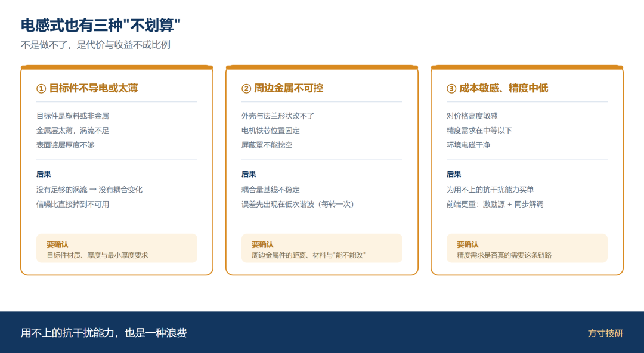This screenshot has height=353, width=644.
Task: Click the 方寸技研 brand name in footer
Action: point(605,333)
